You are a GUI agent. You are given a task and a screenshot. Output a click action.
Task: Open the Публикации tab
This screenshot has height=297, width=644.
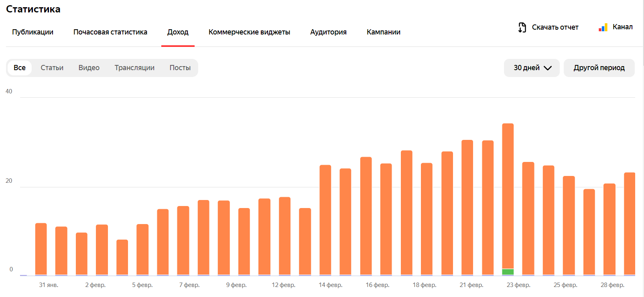tap(33, 32)
